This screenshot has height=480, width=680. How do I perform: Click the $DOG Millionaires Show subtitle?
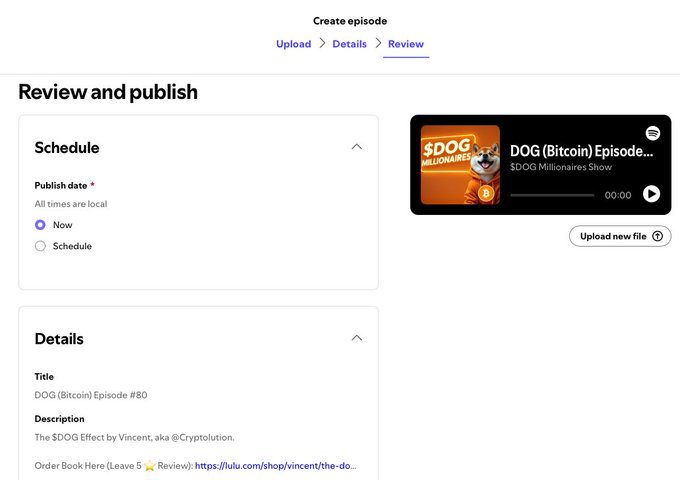[x=561, y=167]
